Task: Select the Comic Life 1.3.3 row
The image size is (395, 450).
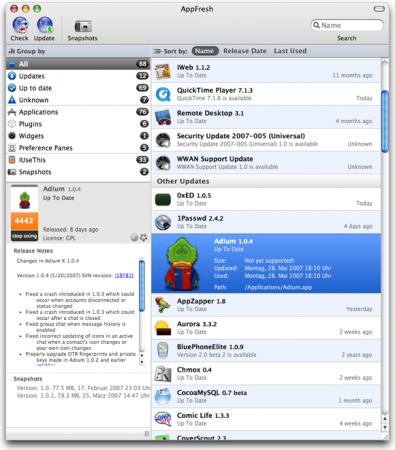Action: (266, 419)
